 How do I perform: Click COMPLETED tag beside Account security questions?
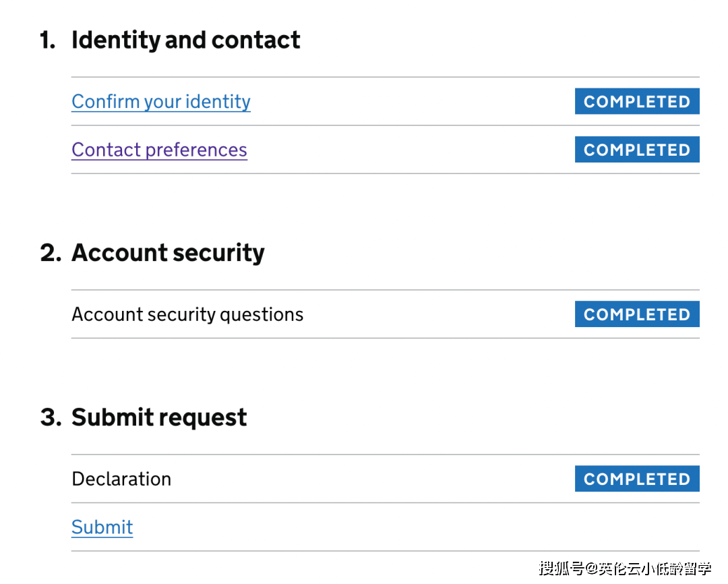[636, 314]
